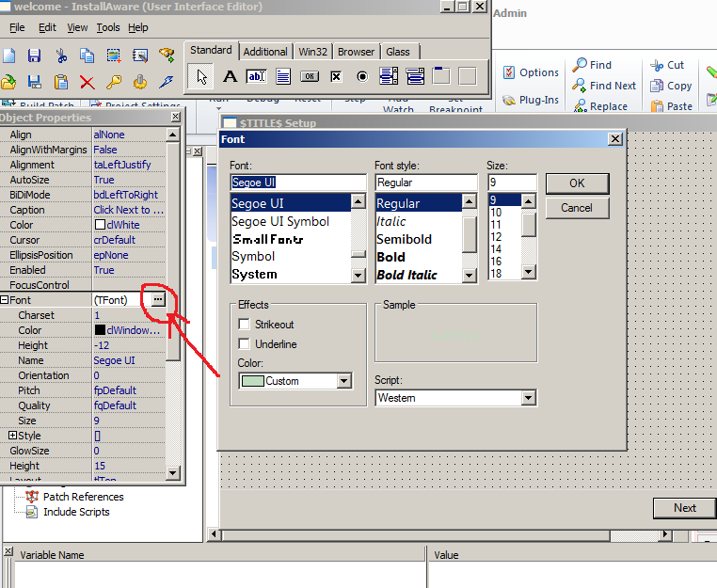This screenshot has width=717, height=588.
Task: Switch to the Browser tab
Action: (x=356, y=52)
